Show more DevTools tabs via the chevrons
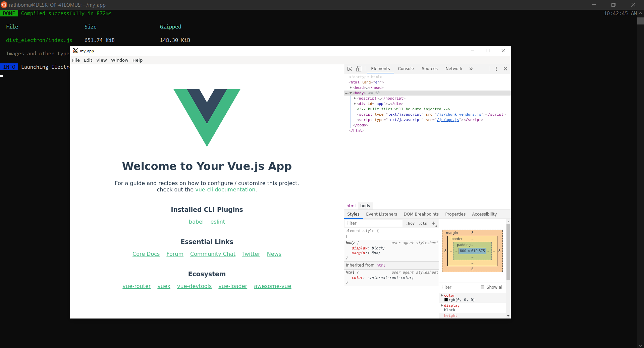The height and width of the screenshot is (348, 644). (x=471, y=69)
